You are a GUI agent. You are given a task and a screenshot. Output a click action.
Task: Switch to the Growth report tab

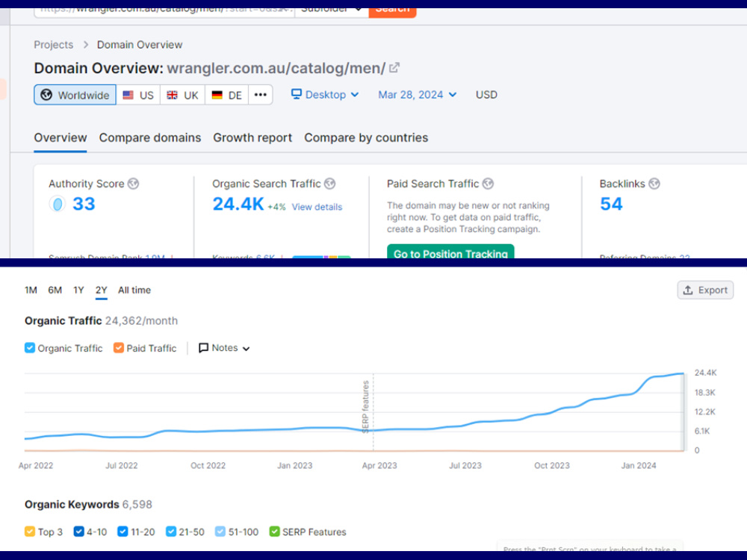click(252, 137)
